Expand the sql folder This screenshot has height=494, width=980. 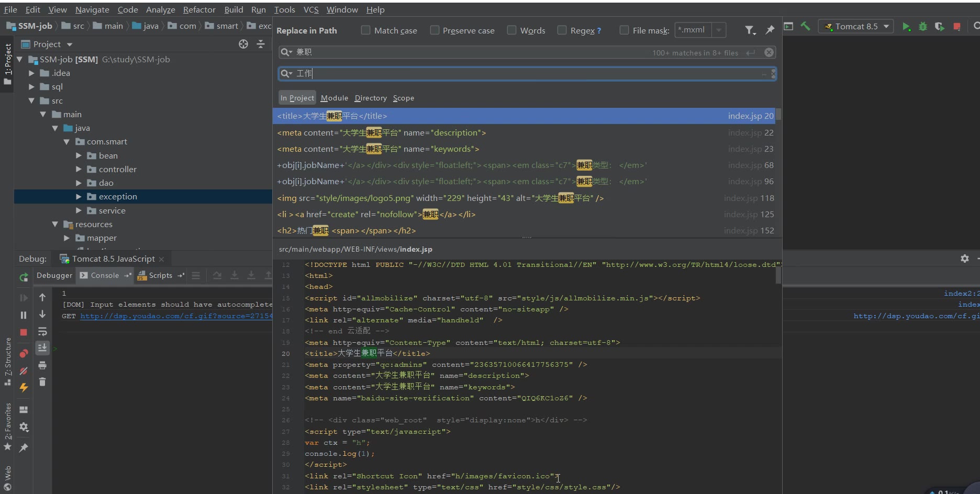31,87
